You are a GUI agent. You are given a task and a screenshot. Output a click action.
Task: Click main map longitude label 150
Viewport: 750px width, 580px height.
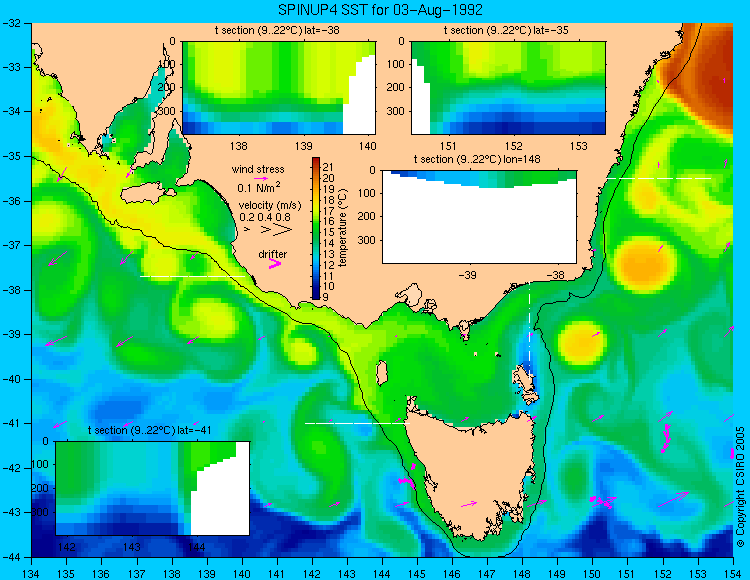point(592,574)
